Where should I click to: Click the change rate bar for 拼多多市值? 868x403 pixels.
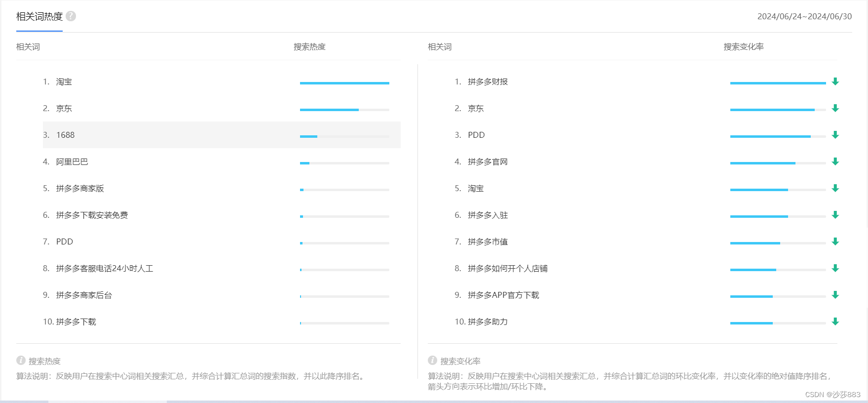778,243
